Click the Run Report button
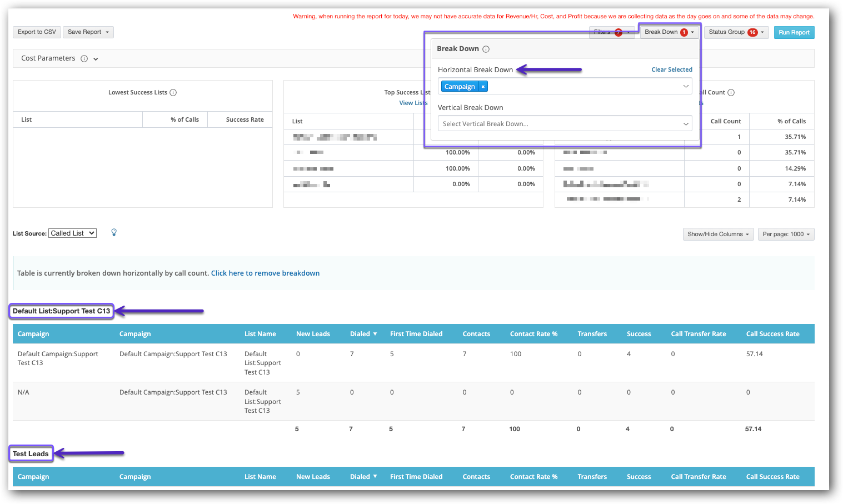Image resolution: width=843 pixels, height=504 pixels. point(794,33)
